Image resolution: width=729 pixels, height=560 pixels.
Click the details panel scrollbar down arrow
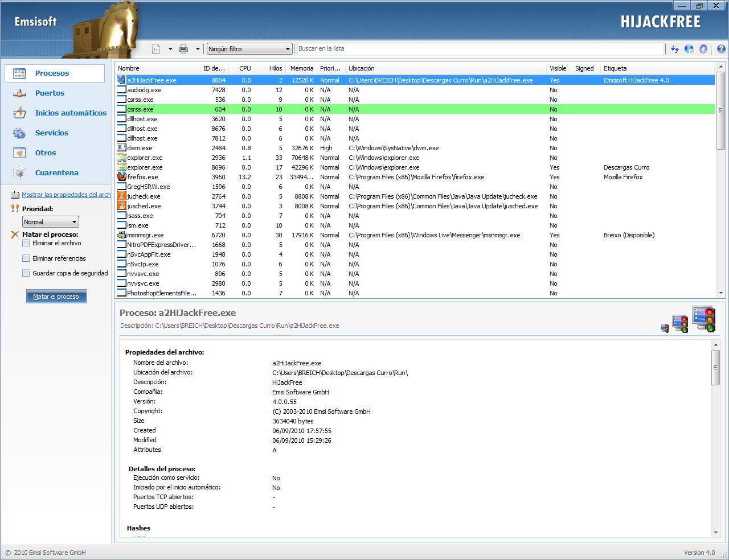coord(716,533)
